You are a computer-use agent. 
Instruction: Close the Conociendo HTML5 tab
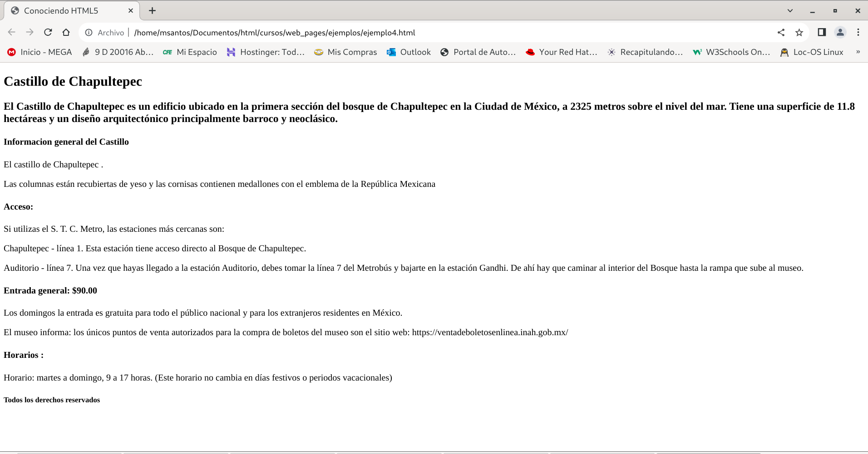(131, 10)
